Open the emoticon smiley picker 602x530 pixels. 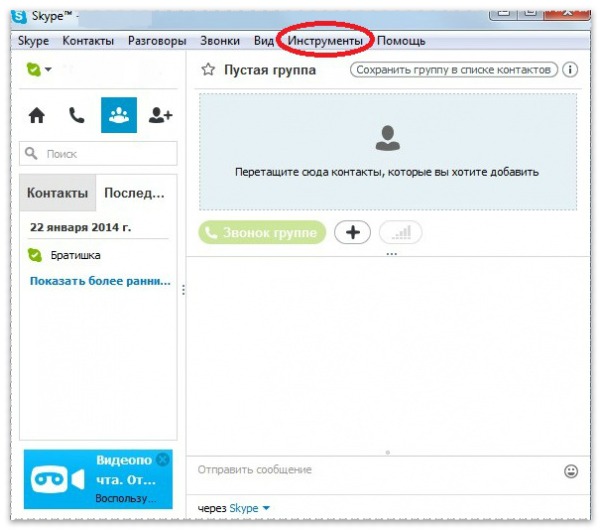tap(571, 471)
